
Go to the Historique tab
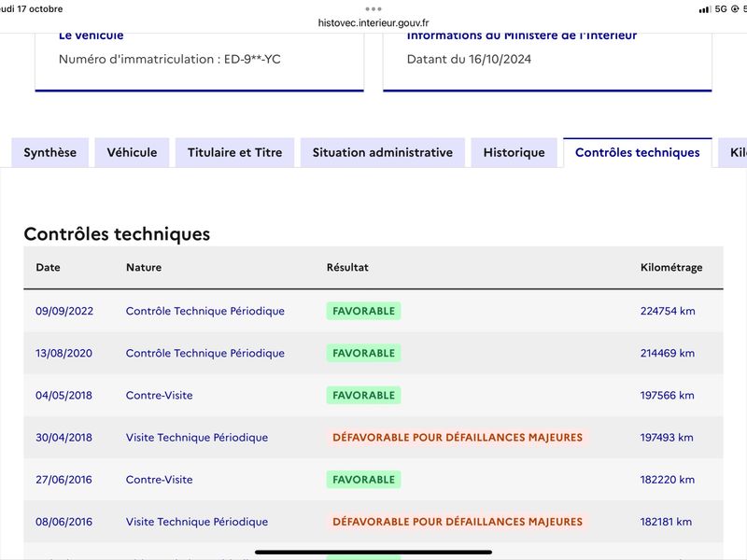point(514,152)
